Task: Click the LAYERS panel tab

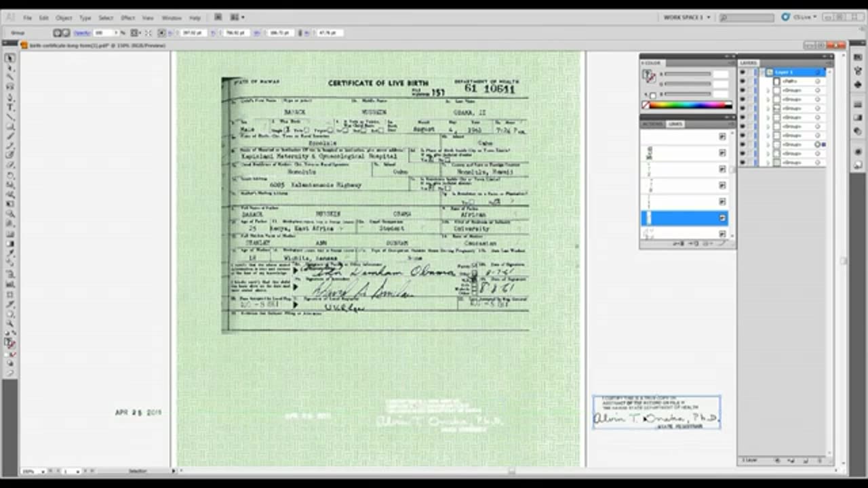Action: [748, 63]
